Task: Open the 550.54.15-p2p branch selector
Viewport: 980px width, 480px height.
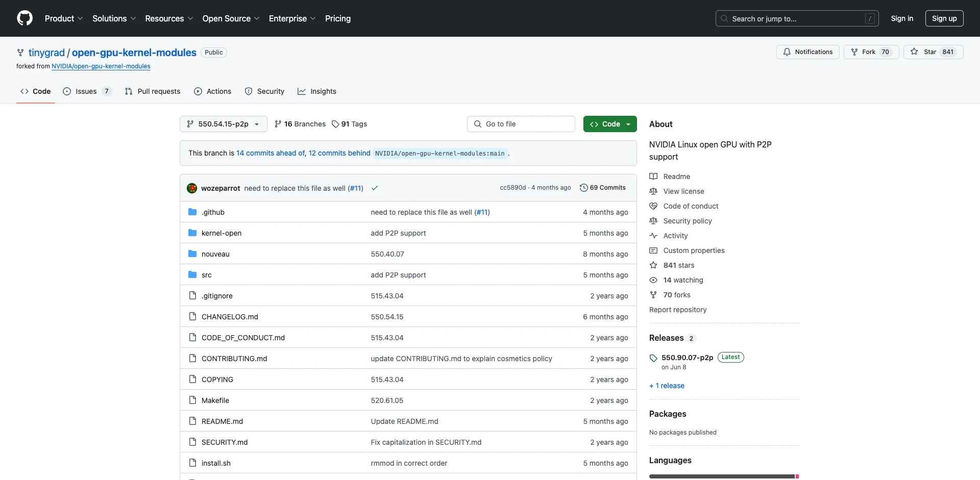Action: (224, 124)
